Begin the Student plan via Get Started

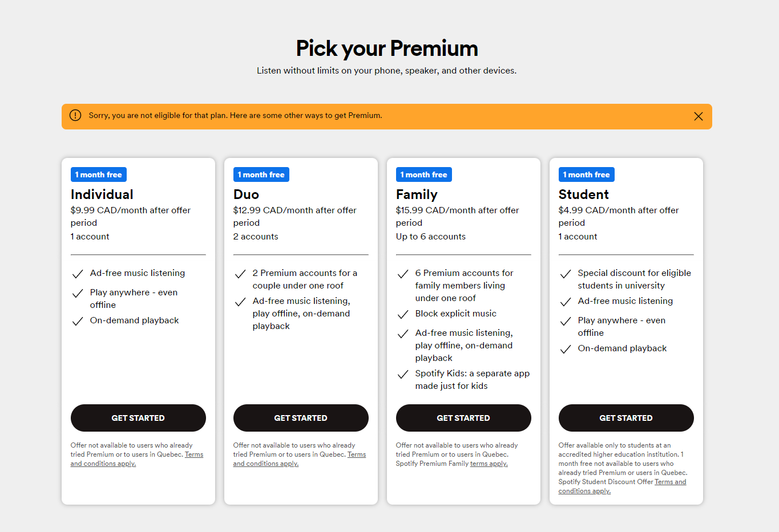626,418
